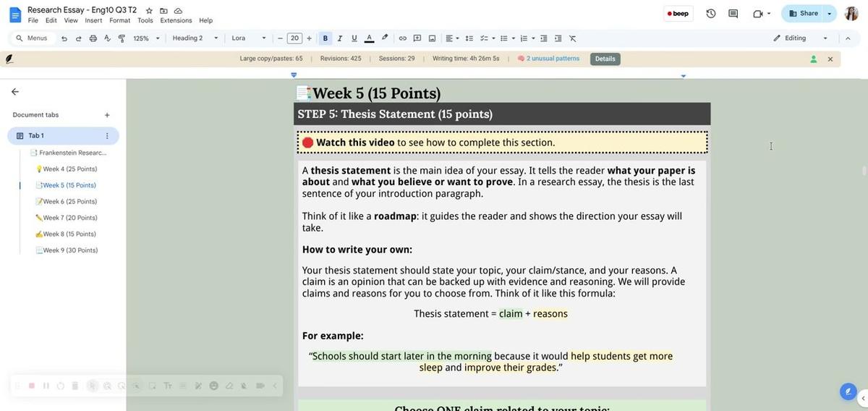Pause the screen recording
The width and height of the screenshot is (868, 411).
coord(46,386)
